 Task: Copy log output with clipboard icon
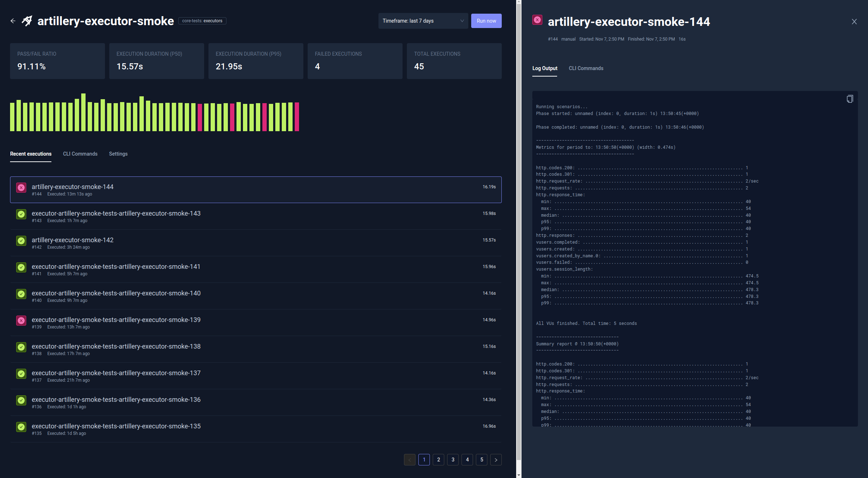click(x=850, y=99)
